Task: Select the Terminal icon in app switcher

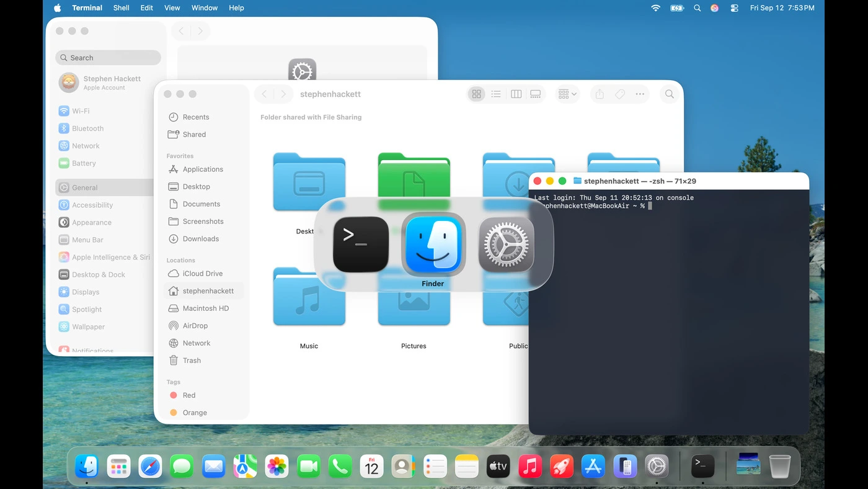Action: point(361,244)
